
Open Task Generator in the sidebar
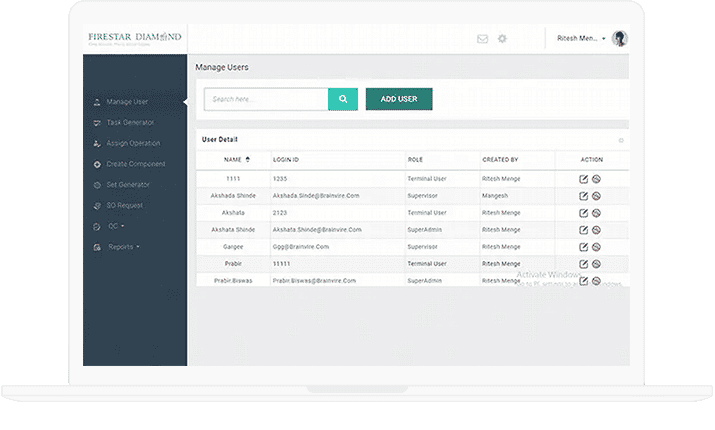point(129,122)
